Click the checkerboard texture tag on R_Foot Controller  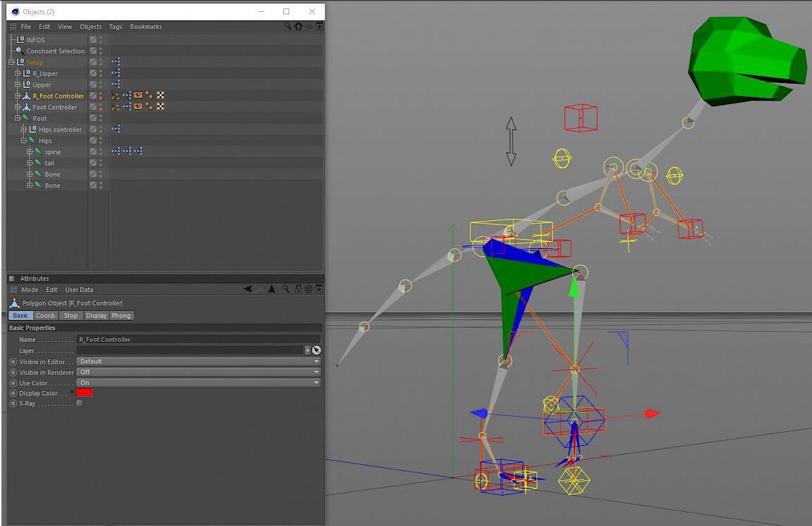click(x=160, y=96)
